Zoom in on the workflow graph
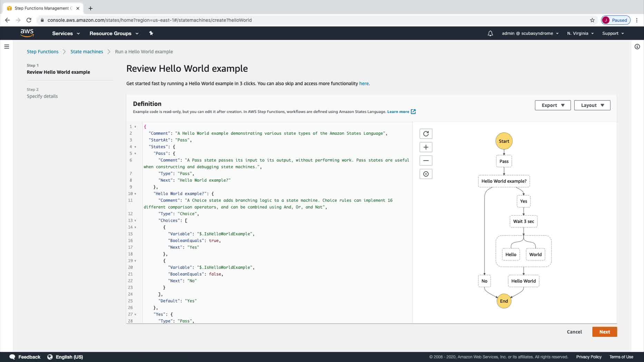This screenshot has width=644, height=362. click(x=426, y=147)
